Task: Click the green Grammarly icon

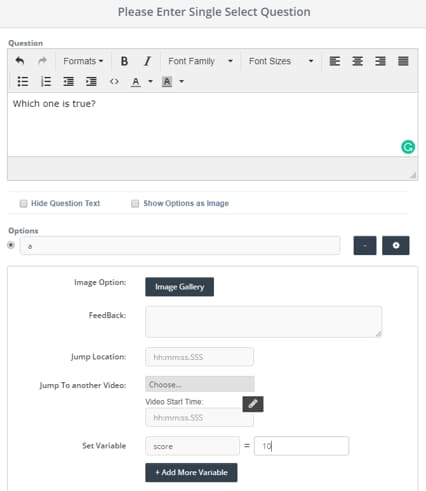Action: click(408, 147)
